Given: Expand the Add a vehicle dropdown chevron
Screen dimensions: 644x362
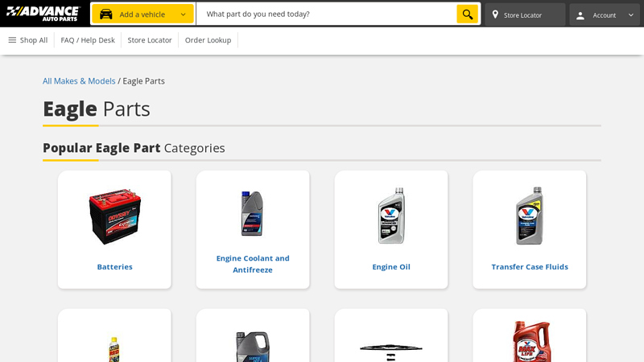Looking at the screenshot, I should [184, 14].
